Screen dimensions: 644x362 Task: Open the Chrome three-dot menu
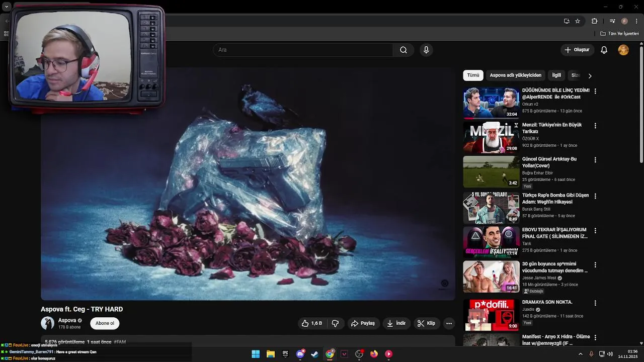(x=636, y=21)
